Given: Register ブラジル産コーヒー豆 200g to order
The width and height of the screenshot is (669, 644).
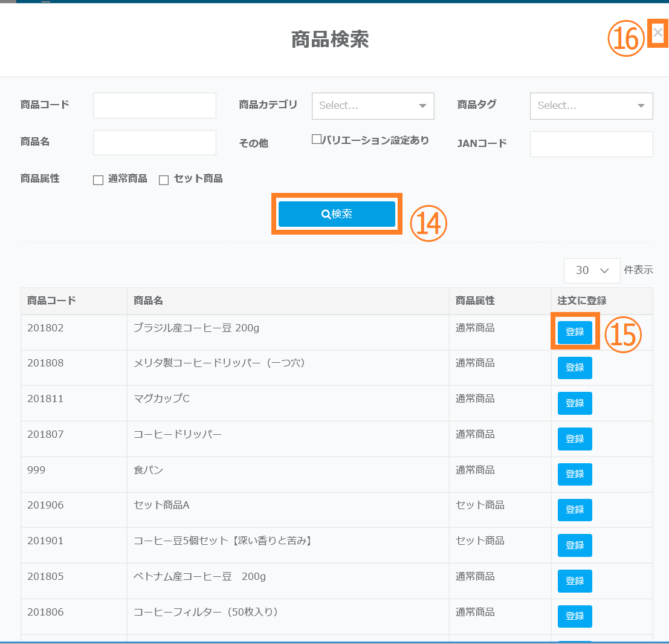Looking at the screenshot, I should [575, 332].
